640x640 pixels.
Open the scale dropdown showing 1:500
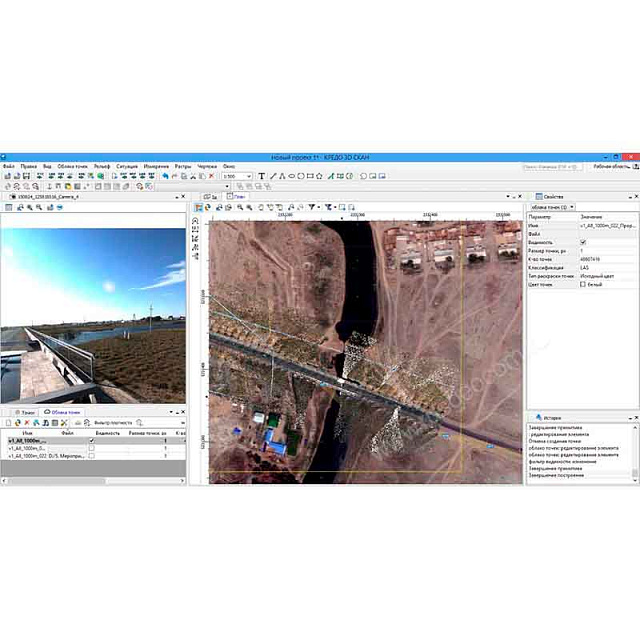click(x=237, y=176)
